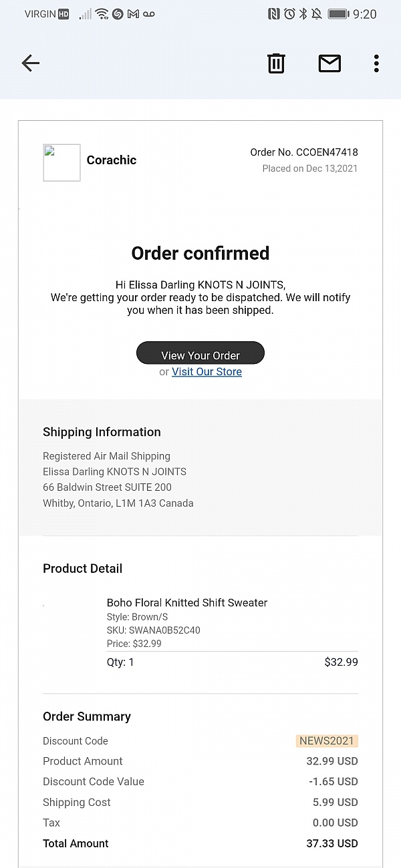Tap the NFC indicator icon
401x868 pixels.
274,14
